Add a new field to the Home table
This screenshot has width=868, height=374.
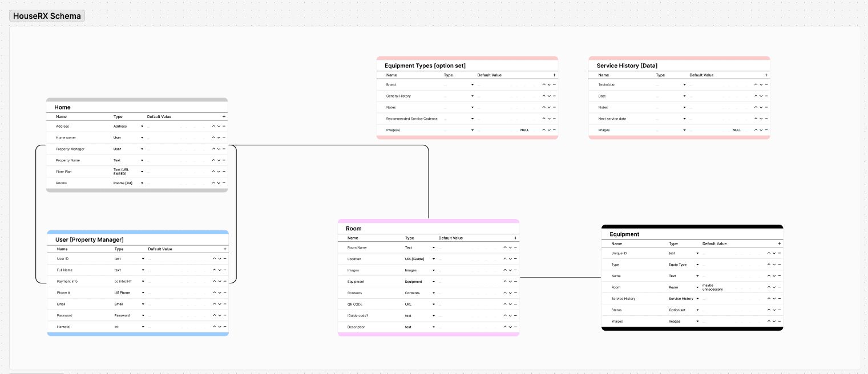pos(224,116)
